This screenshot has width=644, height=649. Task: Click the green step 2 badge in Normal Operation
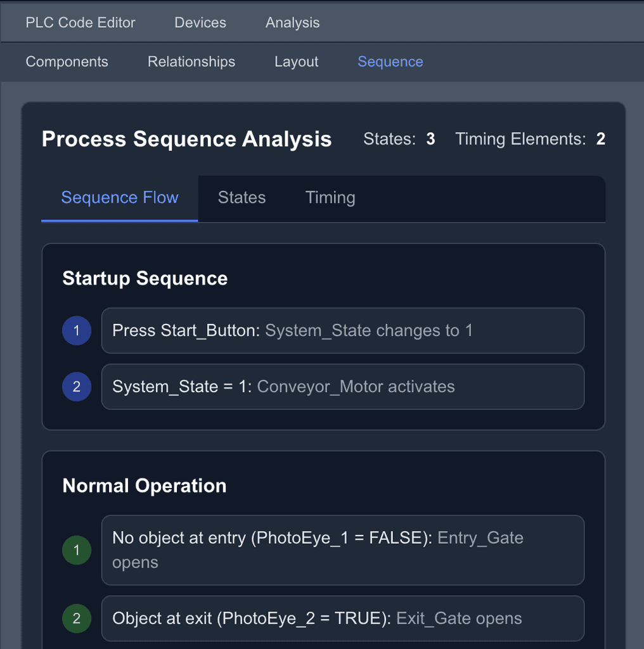click(77, 619)
